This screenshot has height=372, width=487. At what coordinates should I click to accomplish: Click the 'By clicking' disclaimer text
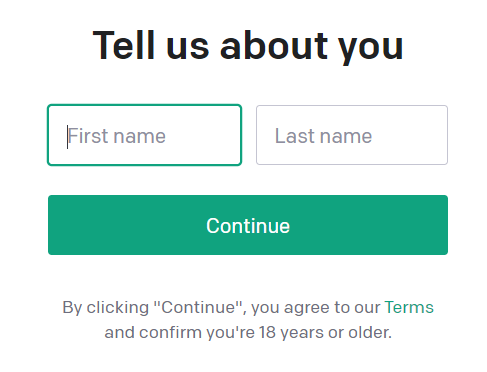tap(105, 307)
